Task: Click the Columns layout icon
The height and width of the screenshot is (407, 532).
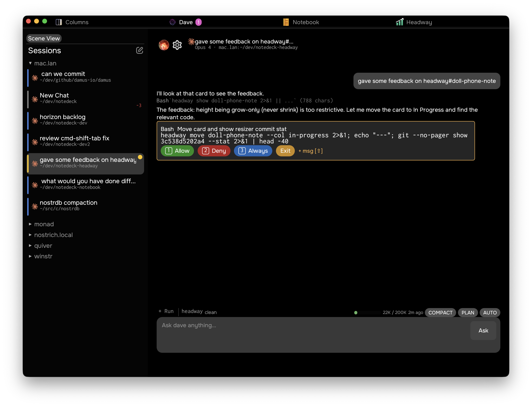Action: (x=59, y=22)
